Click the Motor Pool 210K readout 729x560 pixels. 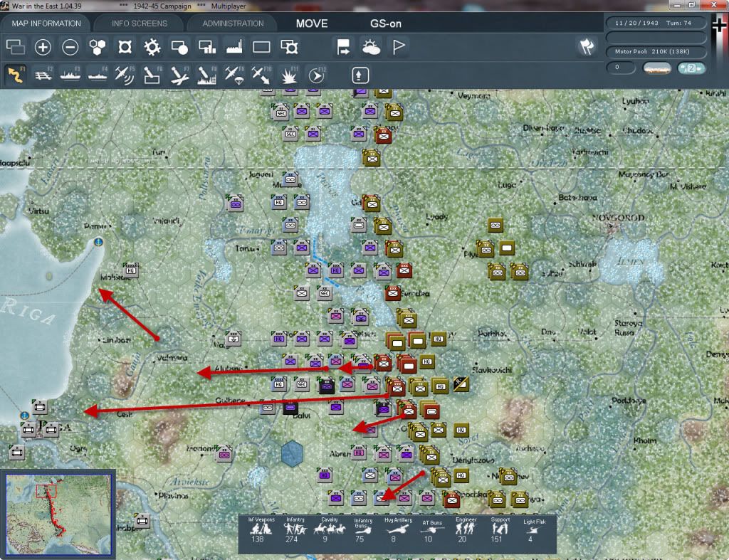point(656,51)
